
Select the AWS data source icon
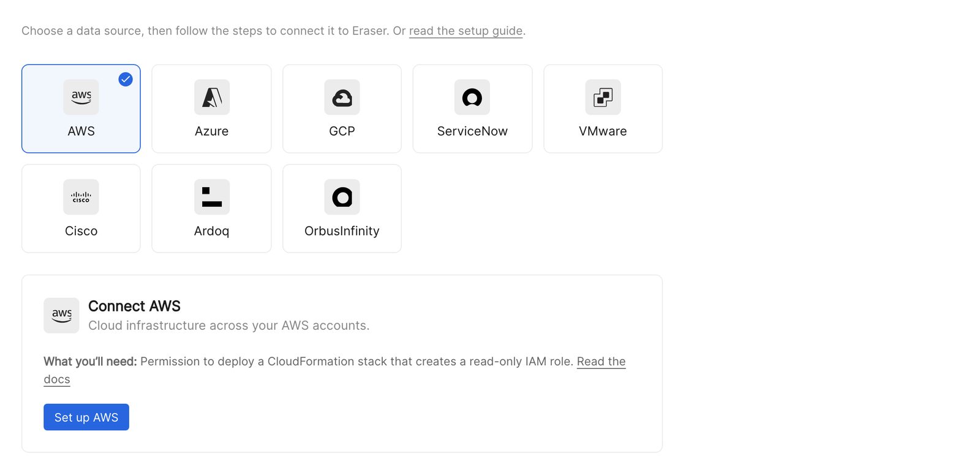point(81,97)
